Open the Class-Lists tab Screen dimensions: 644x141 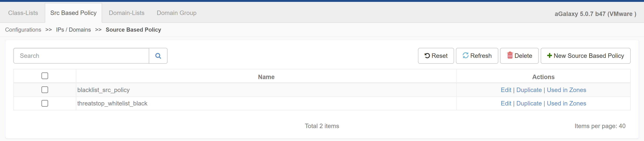point(23,13)
